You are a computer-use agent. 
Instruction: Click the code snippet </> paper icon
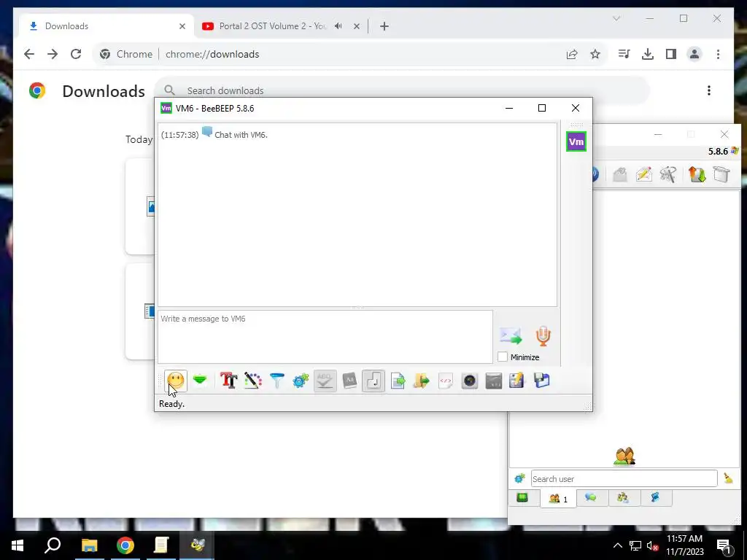[446, 381]
